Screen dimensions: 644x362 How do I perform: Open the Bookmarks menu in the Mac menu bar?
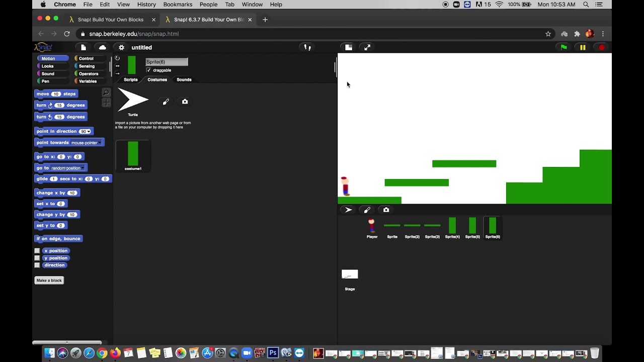pos(178,5)
